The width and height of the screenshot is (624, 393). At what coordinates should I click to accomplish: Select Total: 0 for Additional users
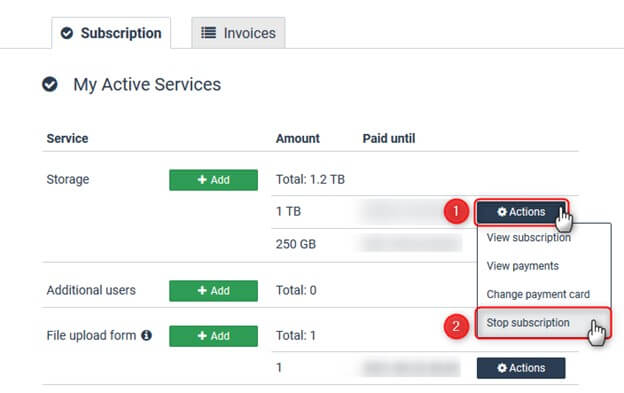[x=296, y=290]
